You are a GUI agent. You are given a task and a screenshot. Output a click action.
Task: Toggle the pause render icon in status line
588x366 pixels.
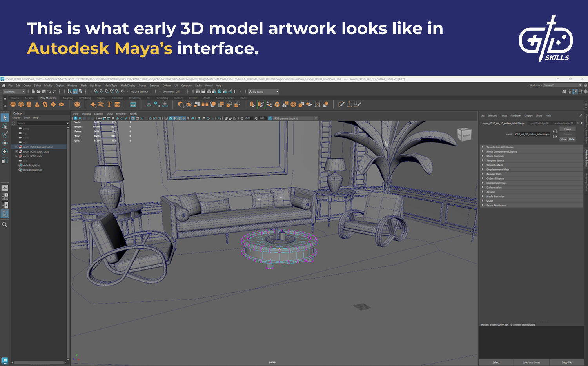click(x=235, y=91)
